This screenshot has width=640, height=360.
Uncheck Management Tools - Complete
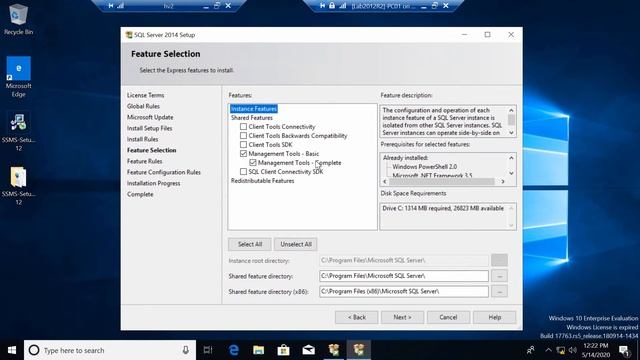pyautogui.click(x=253, y=162)
